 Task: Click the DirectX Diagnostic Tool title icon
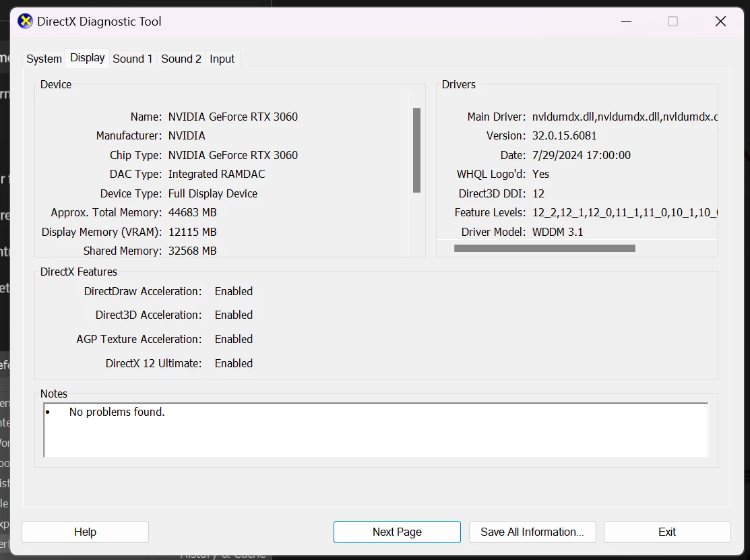point(25,21)
